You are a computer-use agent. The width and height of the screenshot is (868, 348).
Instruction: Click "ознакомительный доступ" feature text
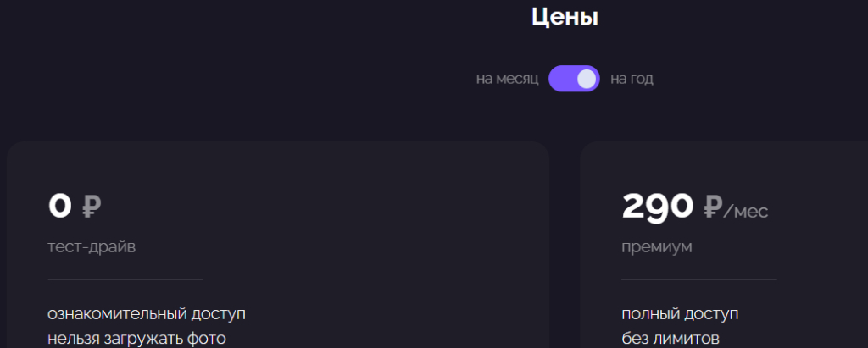pyautogui.click(x=147, y=314)
